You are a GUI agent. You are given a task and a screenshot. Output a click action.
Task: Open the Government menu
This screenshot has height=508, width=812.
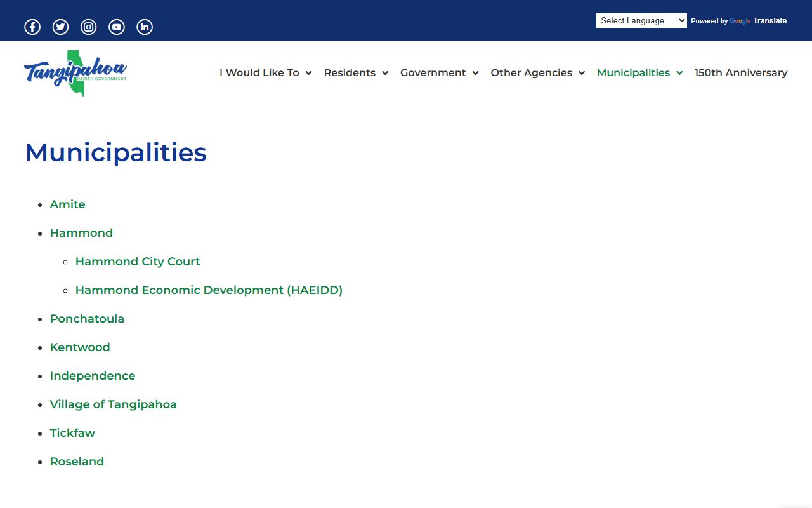click(x=433, y=73)
